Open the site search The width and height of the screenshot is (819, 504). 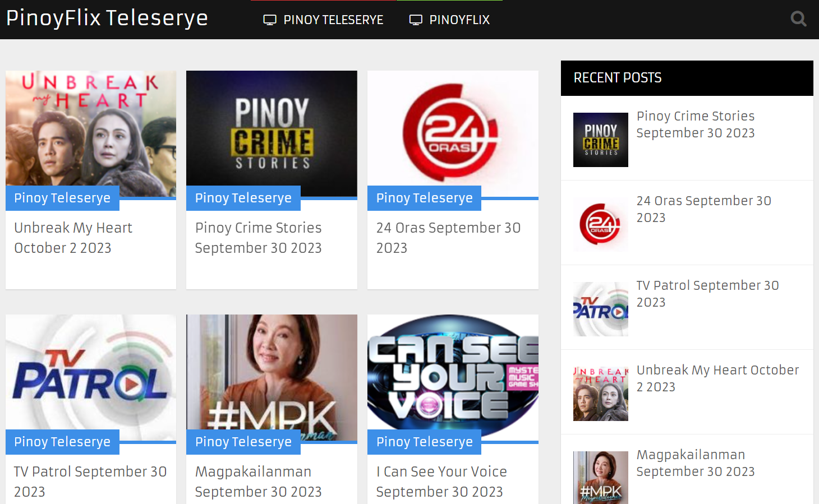coord(798,19)
